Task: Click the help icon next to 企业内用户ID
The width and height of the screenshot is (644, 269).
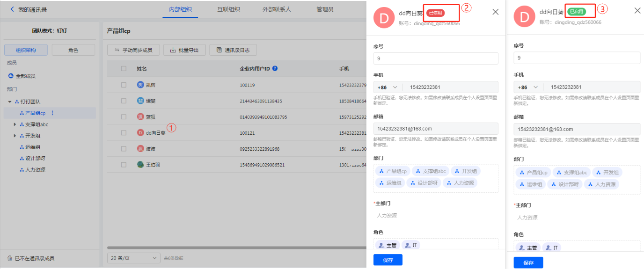Action: (275, 68)
